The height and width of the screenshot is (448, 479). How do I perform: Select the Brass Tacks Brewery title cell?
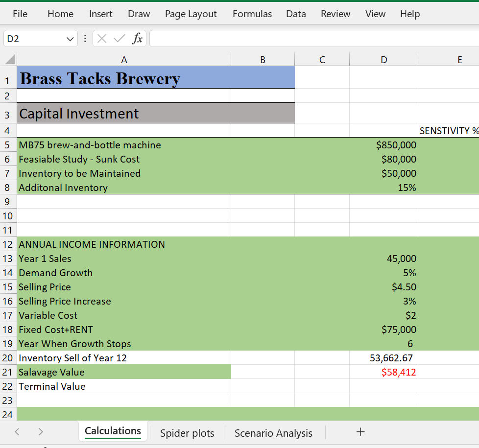pyautogui.click(x=156, y=77)
